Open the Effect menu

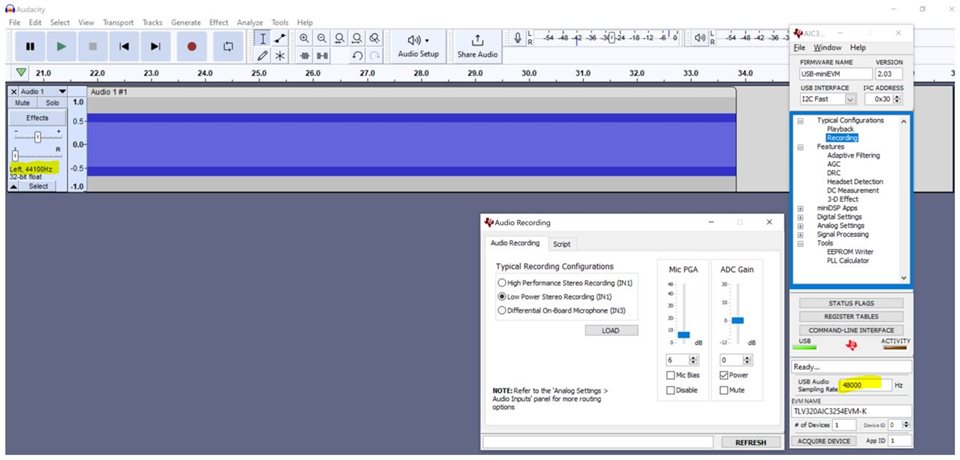click(x=219, y=22)
